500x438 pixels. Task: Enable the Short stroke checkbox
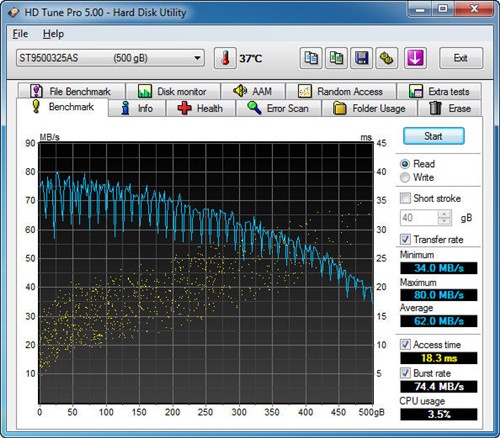tap(405, 198)
